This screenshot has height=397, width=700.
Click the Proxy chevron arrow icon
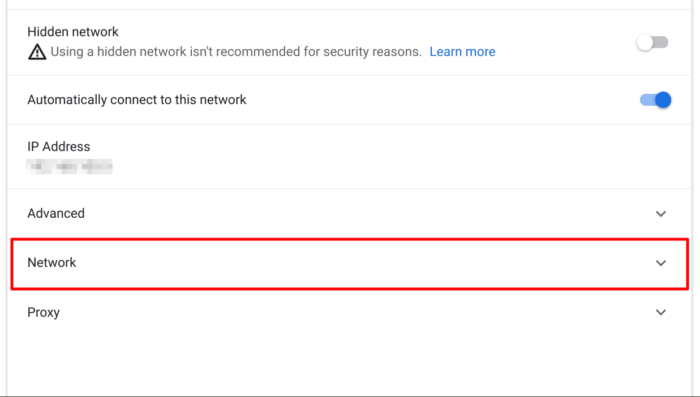[661, 312]
